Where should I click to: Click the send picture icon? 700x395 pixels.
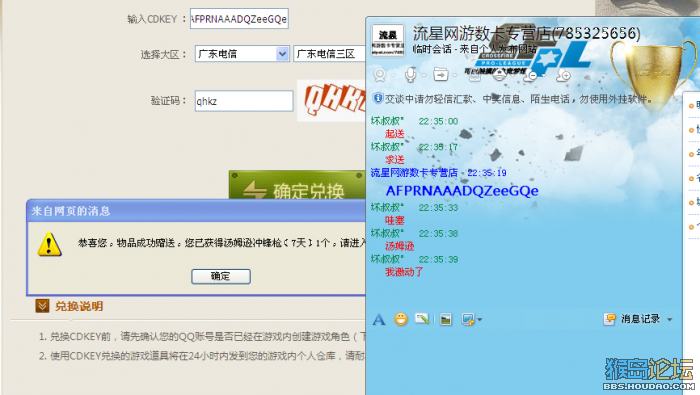click(x=446, y=319)
